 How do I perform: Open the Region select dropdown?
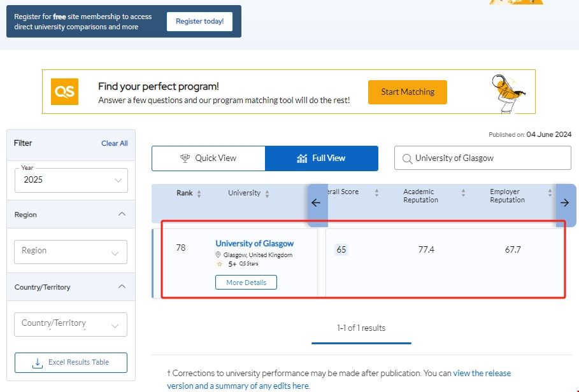(x=71, y=251)
